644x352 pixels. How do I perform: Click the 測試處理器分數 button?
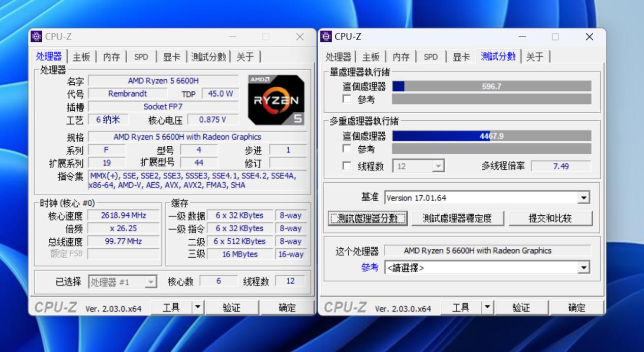(x=367, y=218)
